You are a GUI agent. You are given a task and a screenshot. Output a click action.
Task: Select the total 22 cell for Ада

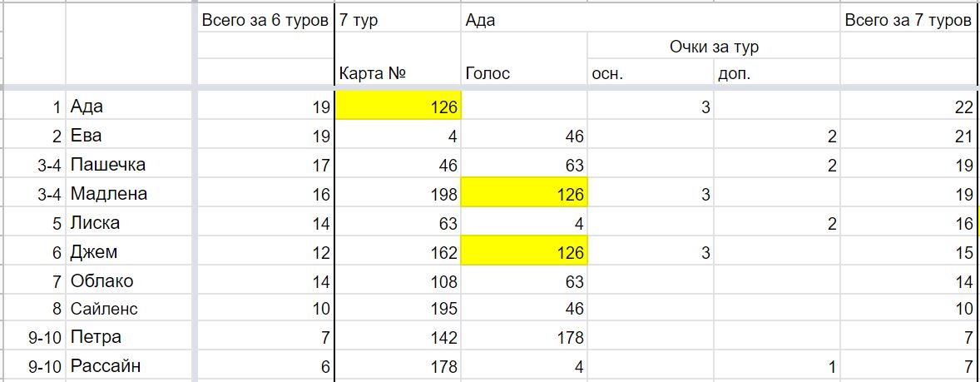[x=908, y=107]
